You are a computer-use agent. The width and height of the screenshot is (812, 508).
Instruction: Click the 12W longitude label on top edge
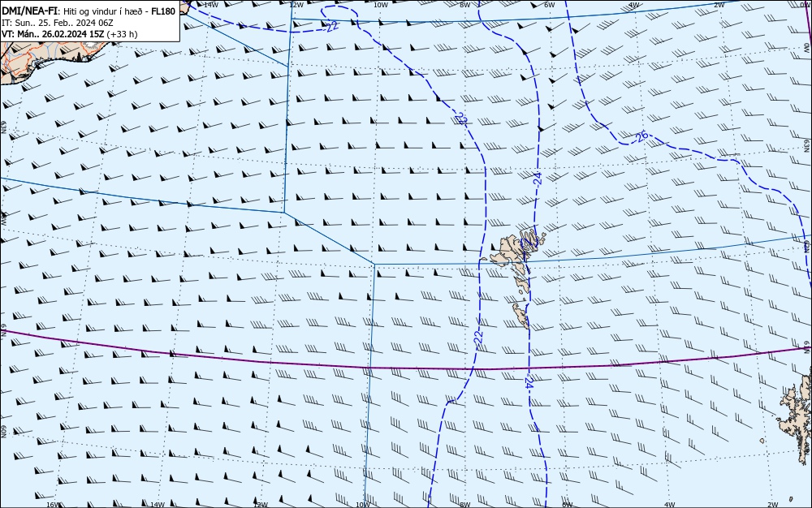point(296,5)
